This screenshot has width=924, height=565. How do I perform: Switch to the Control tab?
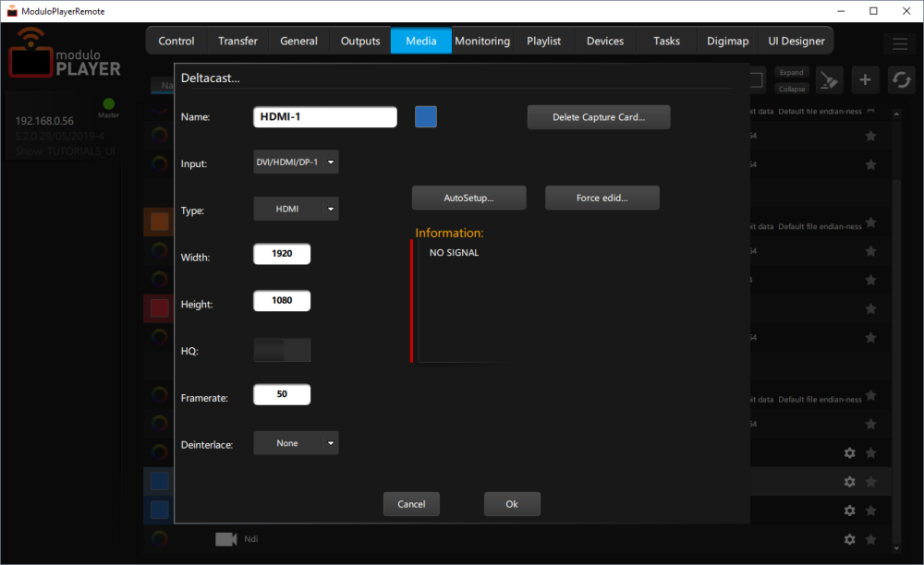(176, 41)
